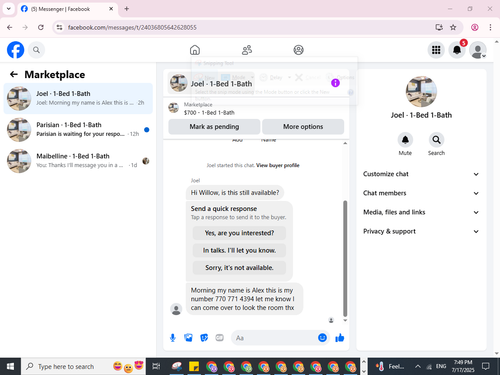Image resolution: width=500 pixels, height=375 pixels.
Task: Click the Type here to search box
Action: 83,367
